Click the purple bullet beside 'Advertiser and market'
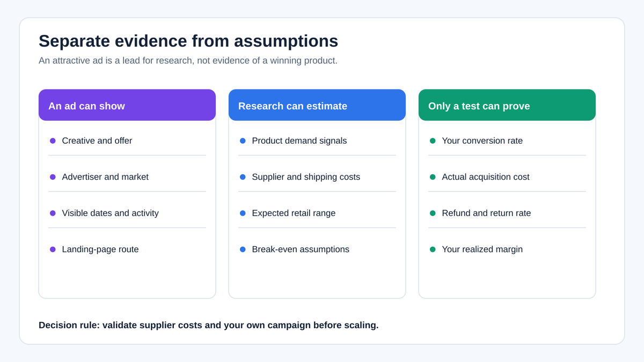 click(53, 177)
